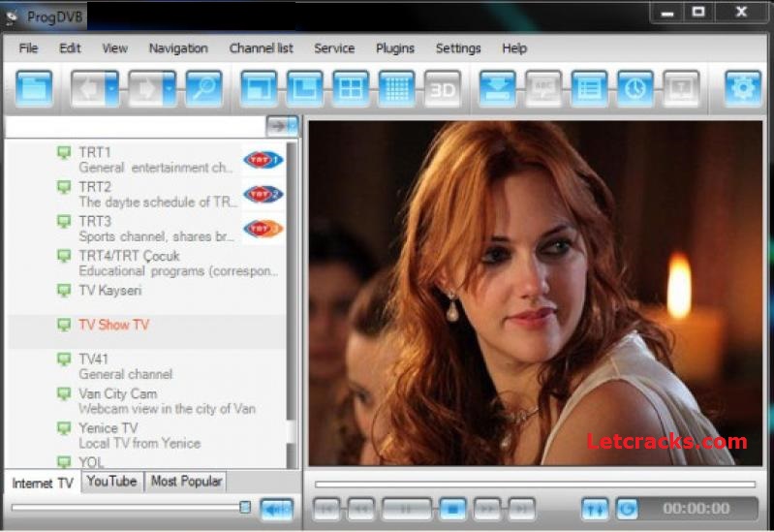
Task: Open settings via the gear toolbar icon
Action: (743, 89)
